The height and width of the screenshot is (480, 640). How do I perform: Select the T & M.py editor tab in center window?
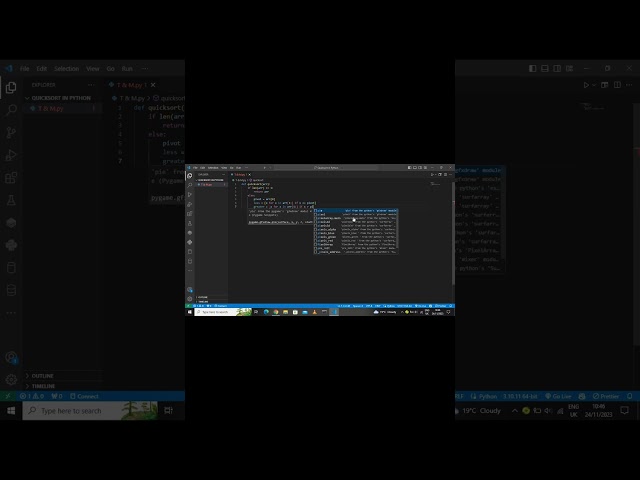[239, 174]
